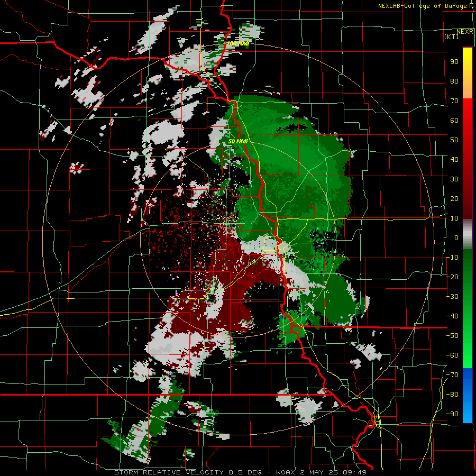Click the NEXR label above the scale

coord(465,32)
